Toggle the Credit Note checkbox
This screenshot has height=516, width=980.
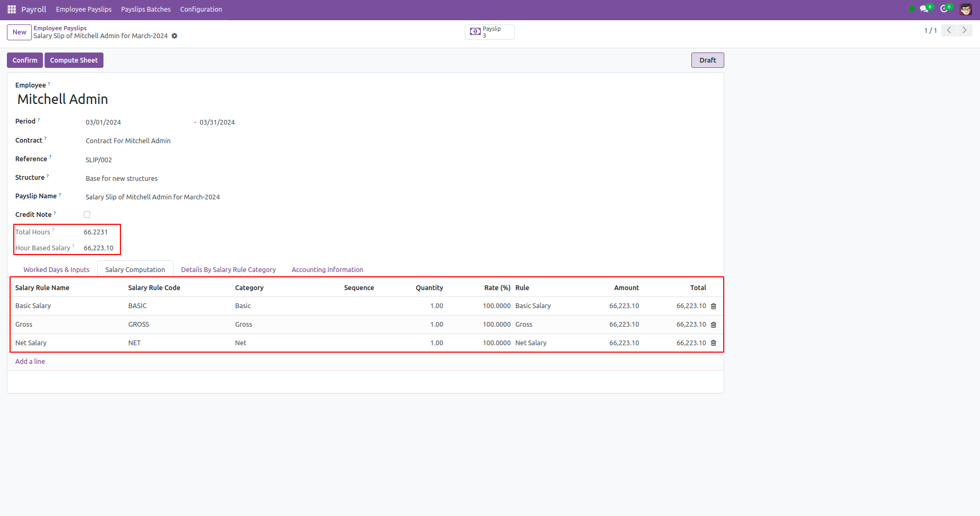pyautogui.click(x=87, y=215)
